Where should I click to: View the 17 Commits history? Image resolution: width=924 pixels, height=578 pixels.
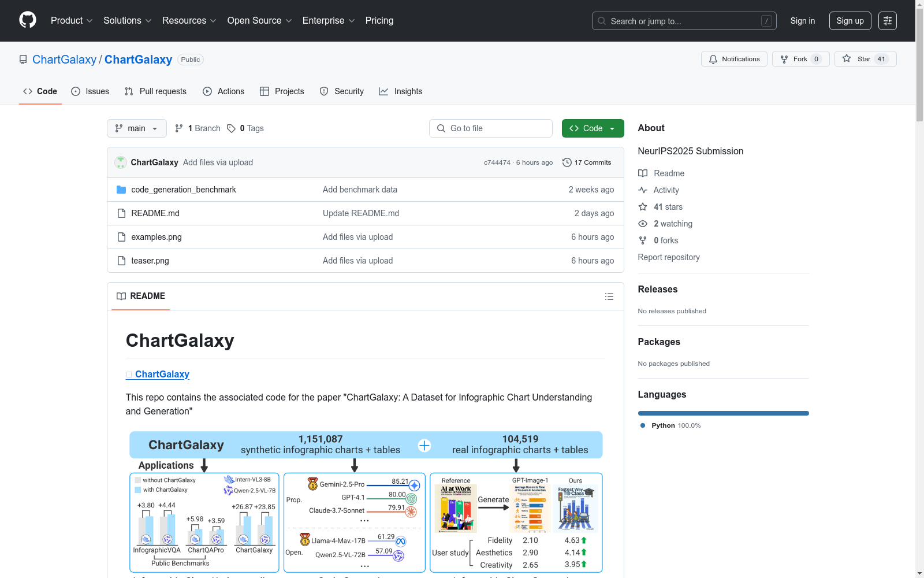587,162
